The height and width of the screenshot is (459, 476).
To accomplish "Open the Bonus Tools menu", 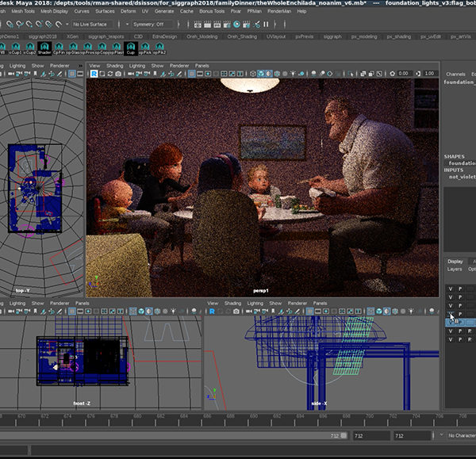I will [x=212, y=11].
